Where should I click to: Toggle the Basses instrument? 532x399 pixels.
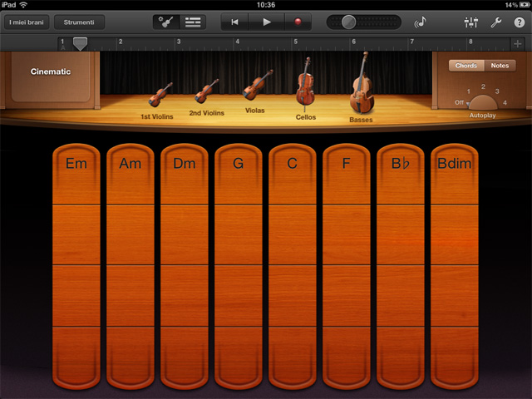[362, 86]
